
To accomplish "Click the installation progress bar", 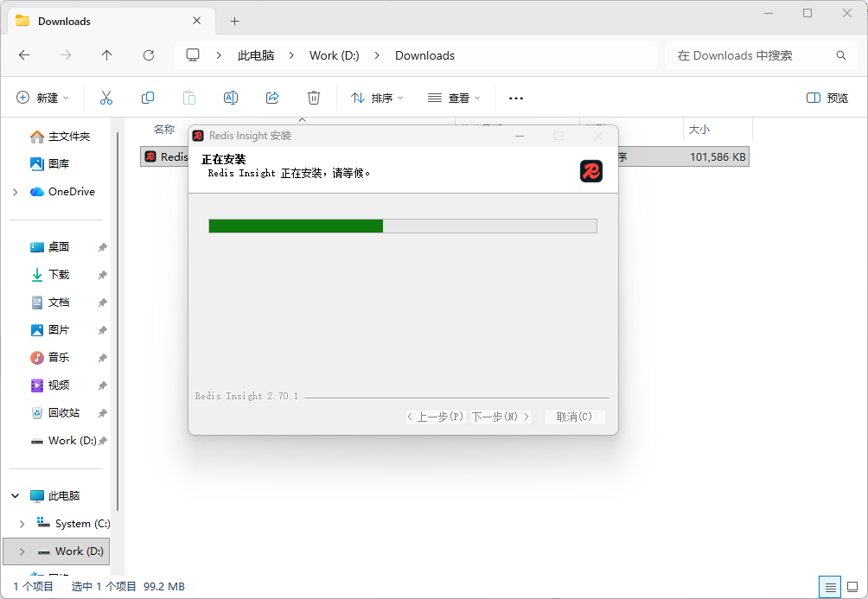I will click(401, 226).
